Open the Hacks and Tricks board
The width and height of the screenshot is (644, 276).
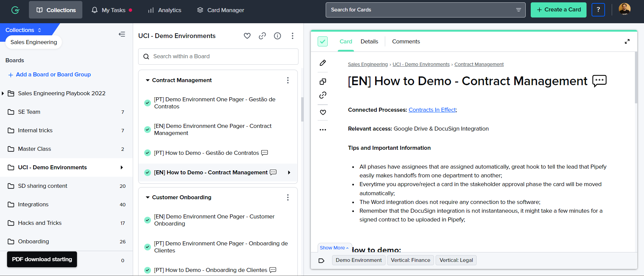67,223
